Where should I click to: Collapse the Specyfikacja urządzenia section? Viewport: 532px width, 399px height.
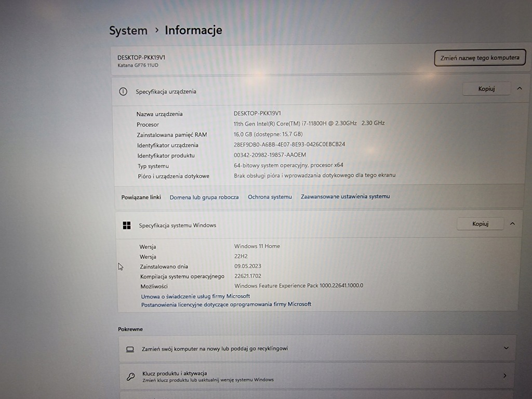click(520, 88)
